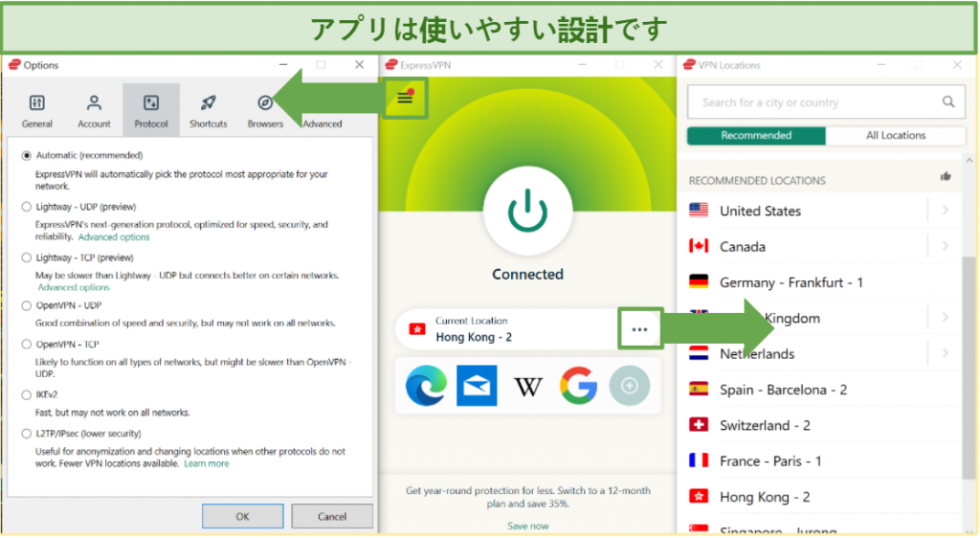Confirm options with OK button
Viewport: 980px width, 538px height.
point(242,517)
